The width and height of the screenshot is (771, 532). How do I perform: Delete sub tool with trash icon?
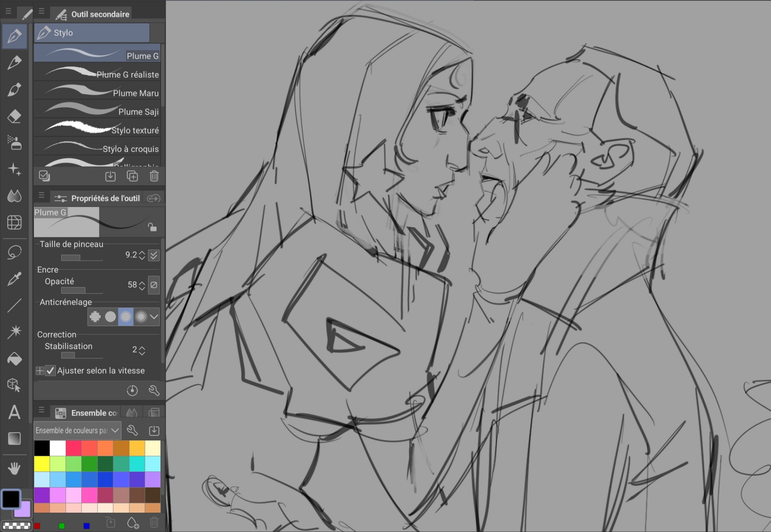[x=154, y=176]
